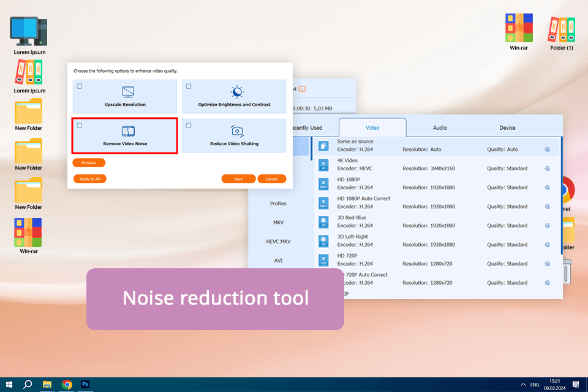Open settings gear for 4K Video preset

[x=547, y=168]
